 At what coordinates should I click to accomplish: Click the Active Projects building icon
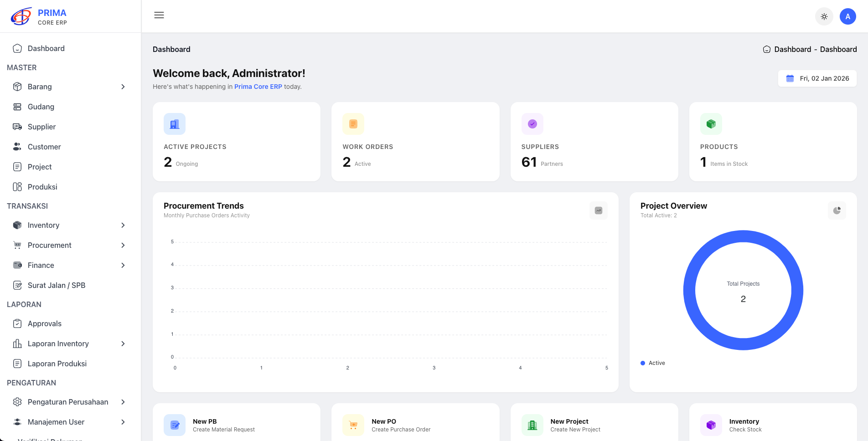pos(175,124)
